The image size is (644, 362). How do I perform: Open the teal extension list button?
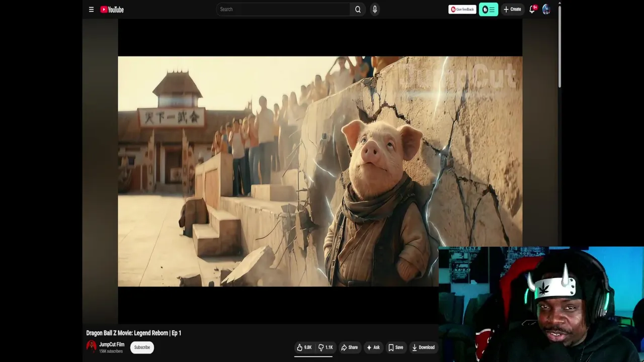(489, 9)
